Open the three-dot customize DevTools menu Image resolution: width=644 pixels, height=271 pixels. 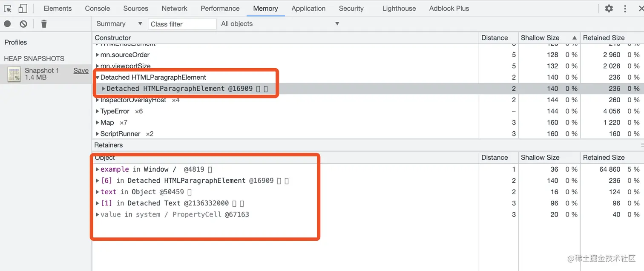point(625,9)
